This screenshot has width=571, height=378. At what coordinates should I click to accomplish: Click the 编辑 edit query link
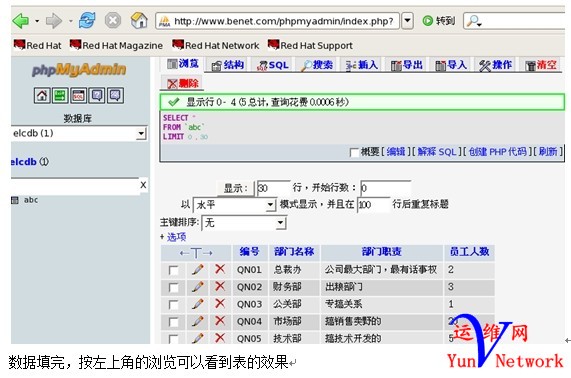(396, 151)
